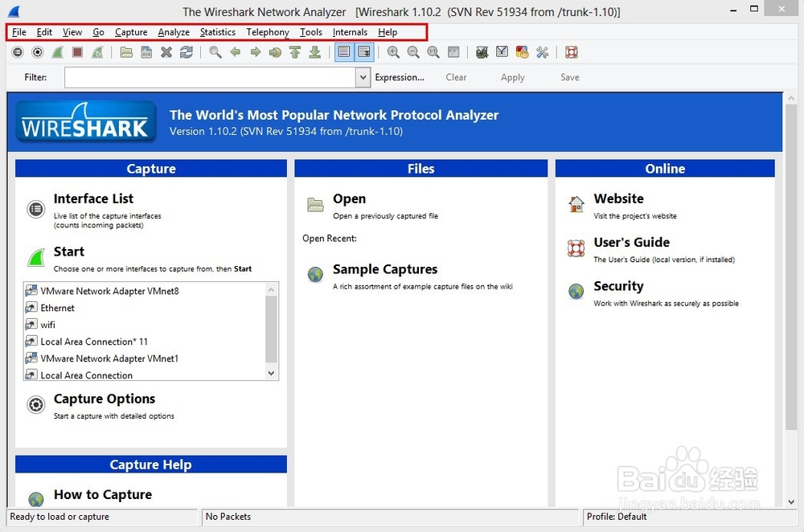Open the Expression... filter builder
Viewport: 804px width, 532px height.
point(400,77)
